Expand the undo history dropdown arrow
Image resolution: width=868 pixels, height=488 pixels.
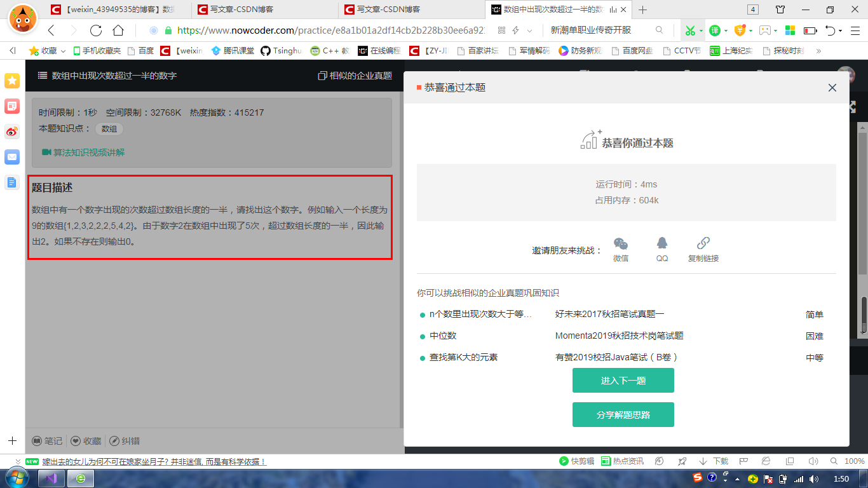(x=841, y=30)
